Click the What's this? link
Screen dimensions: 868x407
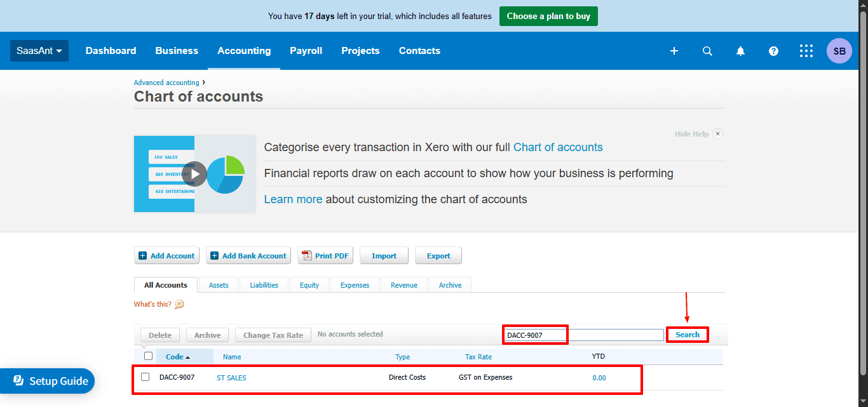[153, 304]
